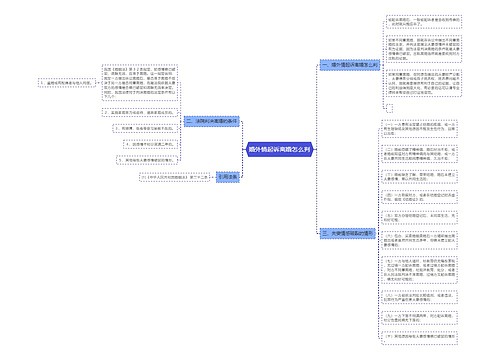
Task: Open the 《中华人民共和国婚姻法》第三十二条 reference node
Action: pos(174,177)
